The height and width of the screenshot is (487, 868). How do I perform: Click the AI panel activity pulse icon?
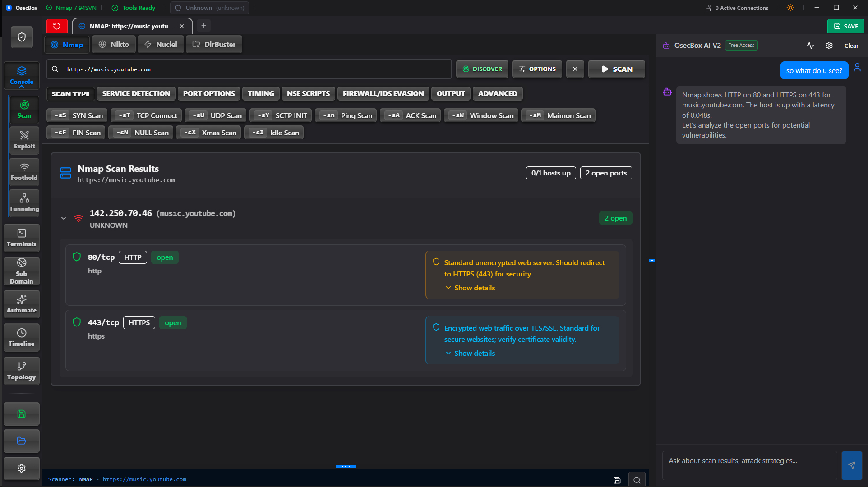pyautogui.click(x=810, y=46)
